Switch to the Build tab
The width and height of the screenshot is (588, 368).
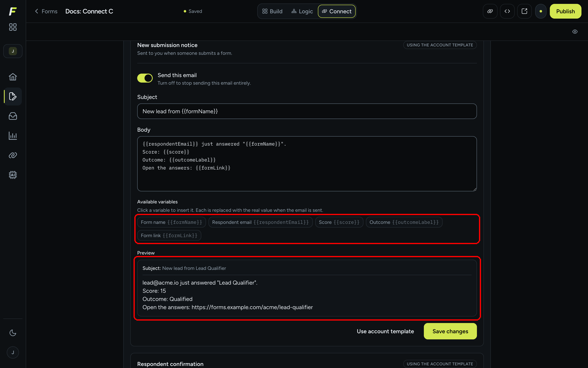[x=272, y=11]
